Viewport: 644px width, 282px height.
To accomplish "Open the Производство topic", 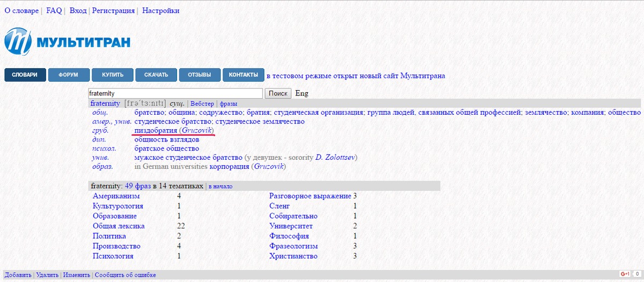I will tap(116, 246).
